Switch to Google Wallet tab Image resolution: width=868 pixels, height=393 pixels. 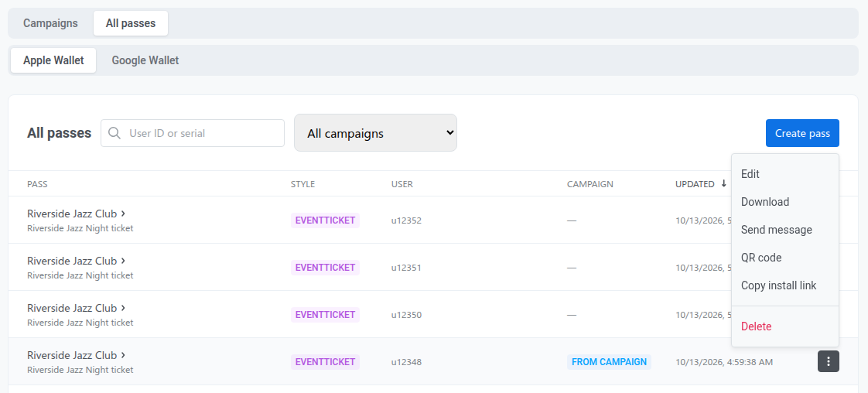[x=145, y=60]
